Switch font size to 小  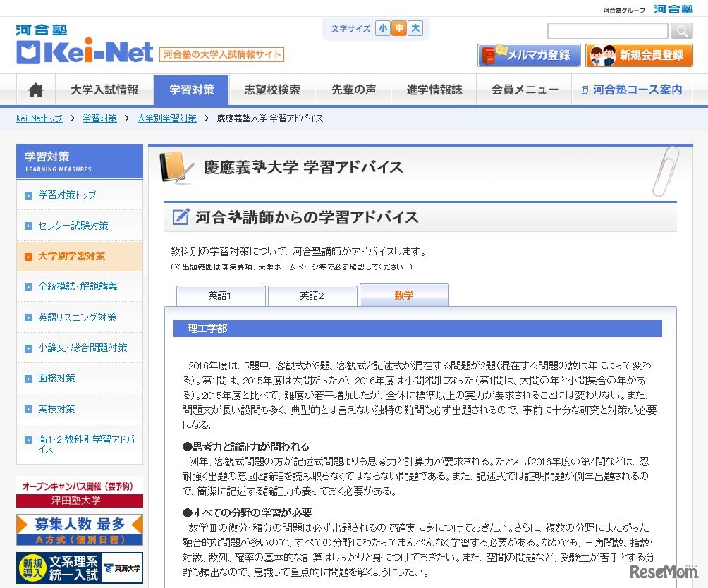coord(383,28)
